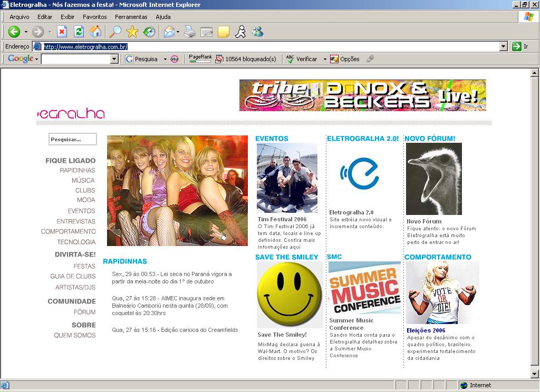Open the Ferramentas menu
The width and height of the screenshot is (540, 392).
(131, 17)
